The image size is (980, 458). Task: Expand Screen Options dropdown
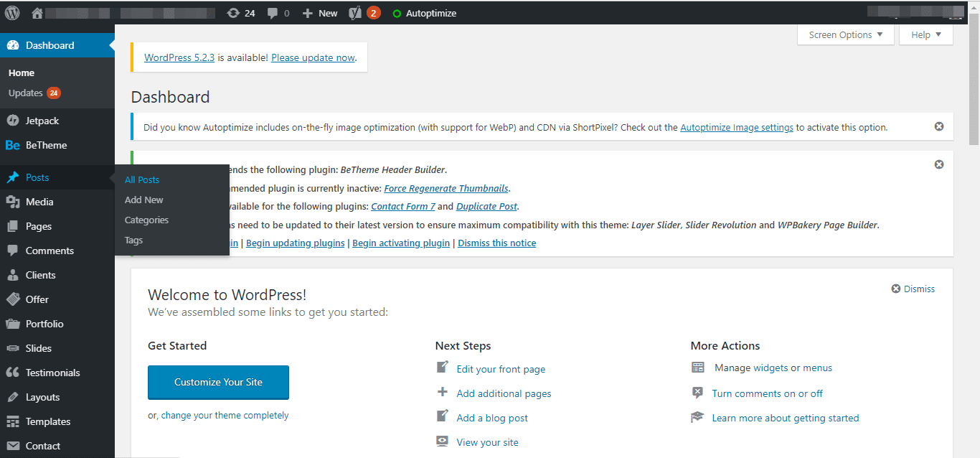coord(846,34)
